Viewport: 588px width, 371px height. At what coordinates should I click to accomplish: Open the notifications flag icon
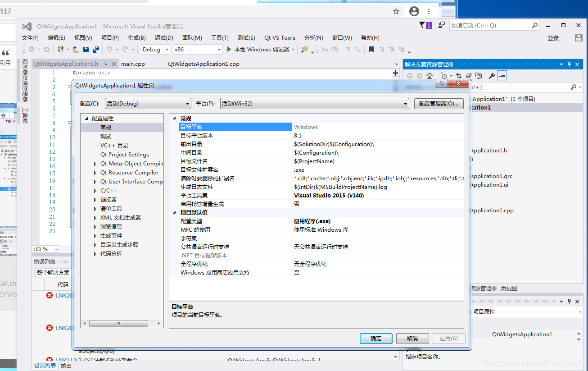coord(425,25)
